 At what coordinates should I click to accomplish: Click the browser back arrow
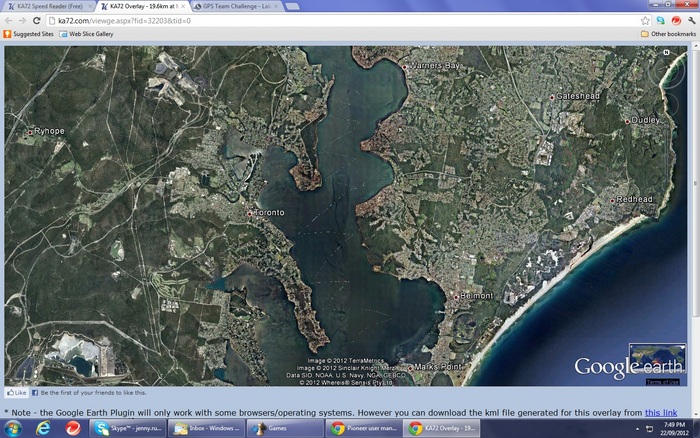tap(8, 20)
